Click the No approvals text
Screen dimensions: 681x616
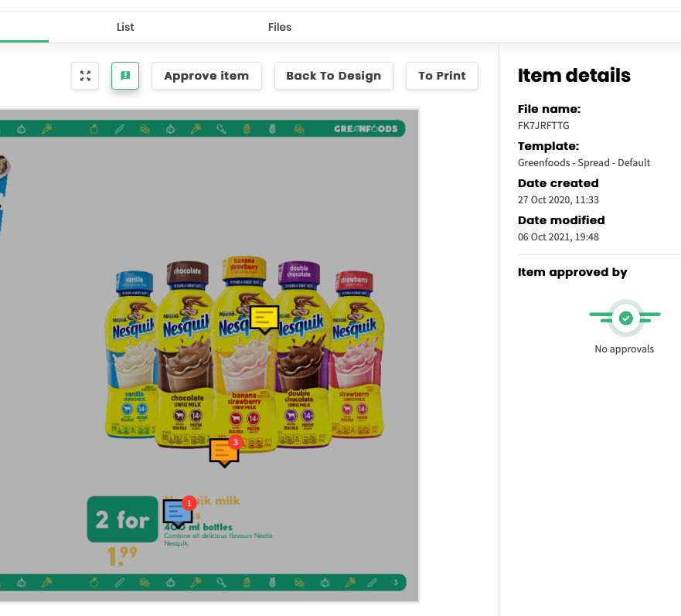pyautogui.click(x=624, y=349)
